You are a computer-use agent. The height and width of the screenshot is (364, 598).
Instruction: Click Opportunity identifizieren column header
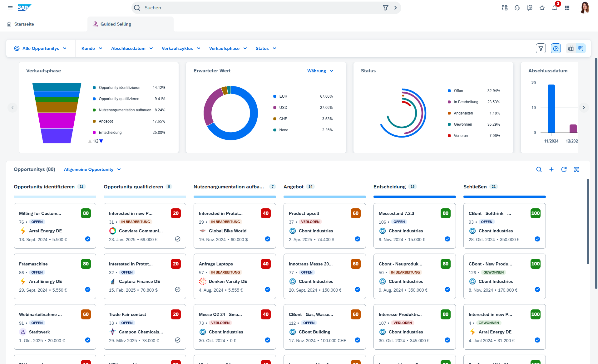pos(44,187)
